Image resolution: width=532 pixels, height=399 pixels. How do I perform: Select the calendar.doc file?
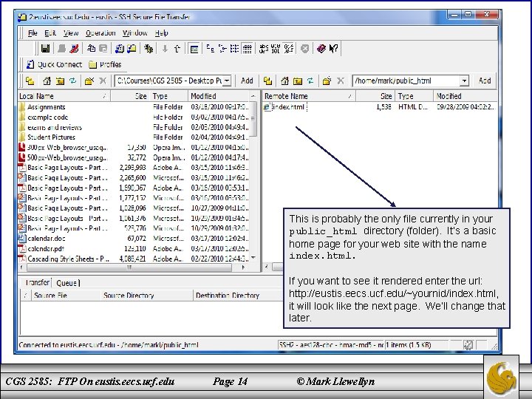[46, 239]
